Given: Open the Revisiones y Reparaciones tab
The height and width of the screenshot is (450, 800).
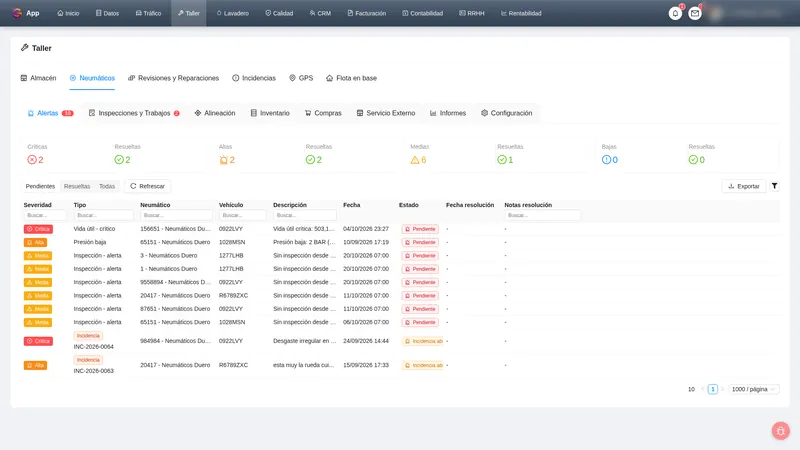Looking at the screenshot, I should pyautogui.click(x=173, y=78).
